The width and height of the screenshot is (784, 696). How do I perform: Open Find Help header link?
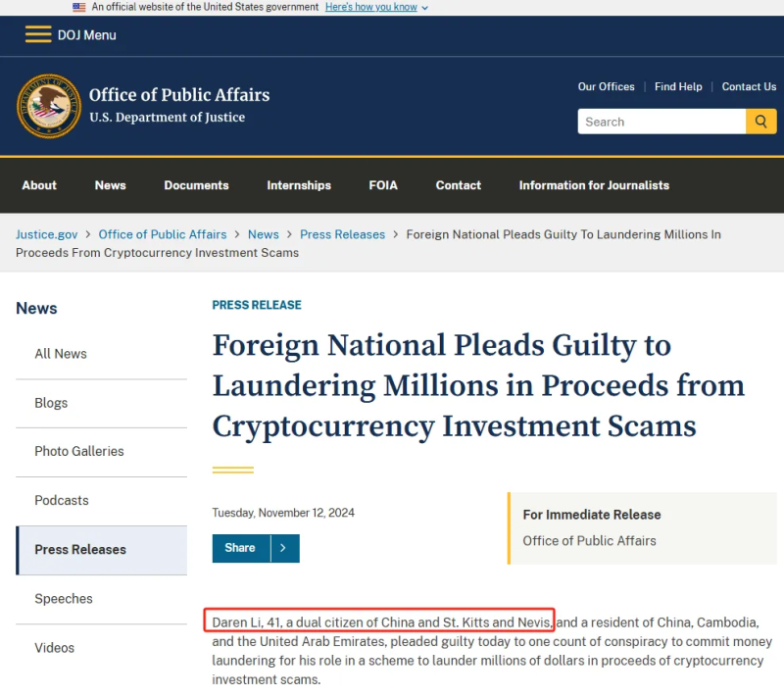point(678,86)
